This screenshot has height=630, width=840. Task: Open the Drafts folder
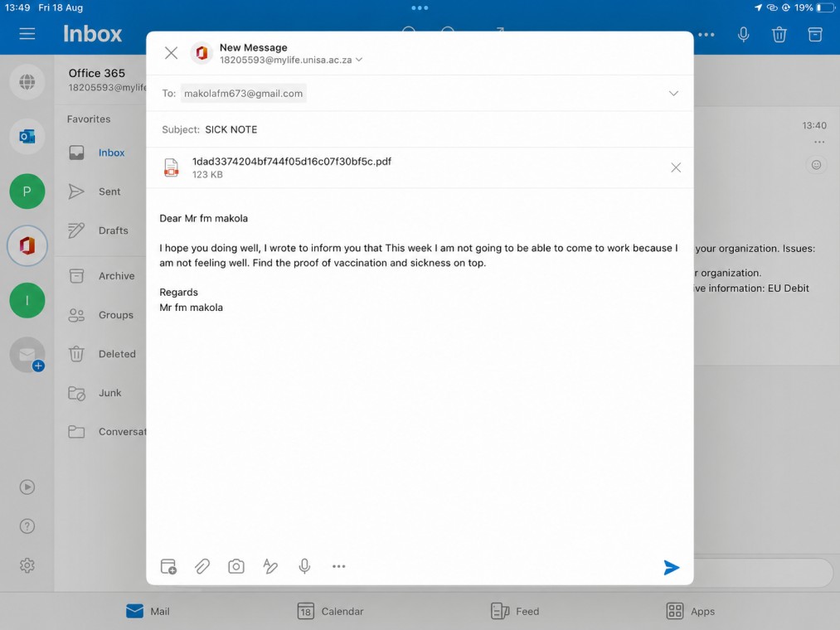[x=102, y=230]
